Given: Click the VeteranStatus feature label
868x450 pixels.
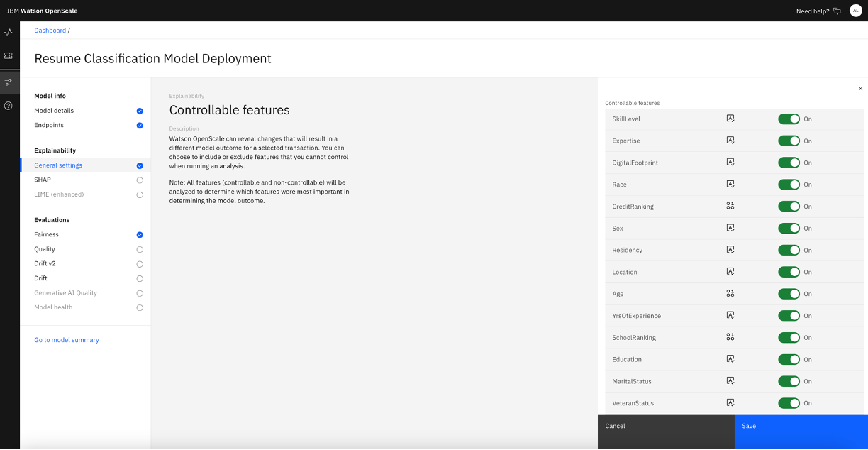Looking at the screenshot, I should click(633, 403).
